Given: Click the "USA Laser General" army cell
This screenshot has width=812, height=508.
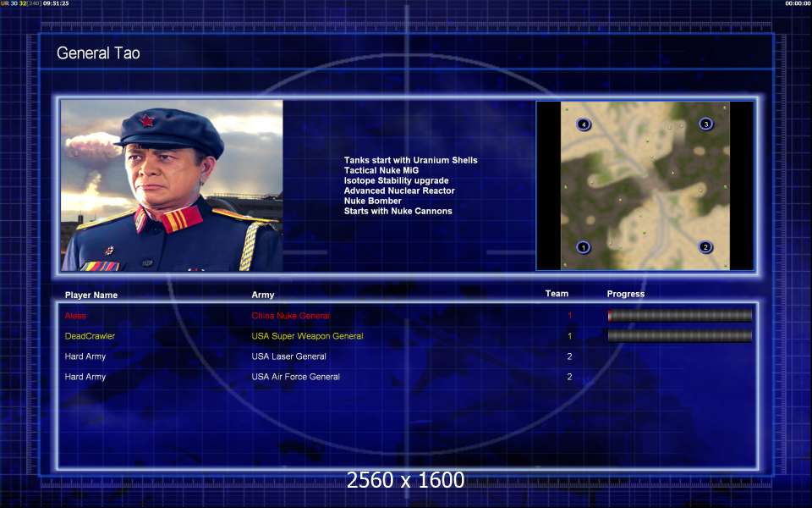Looking at the screenshot, I should pyautogui.click(x=289, y=356).
